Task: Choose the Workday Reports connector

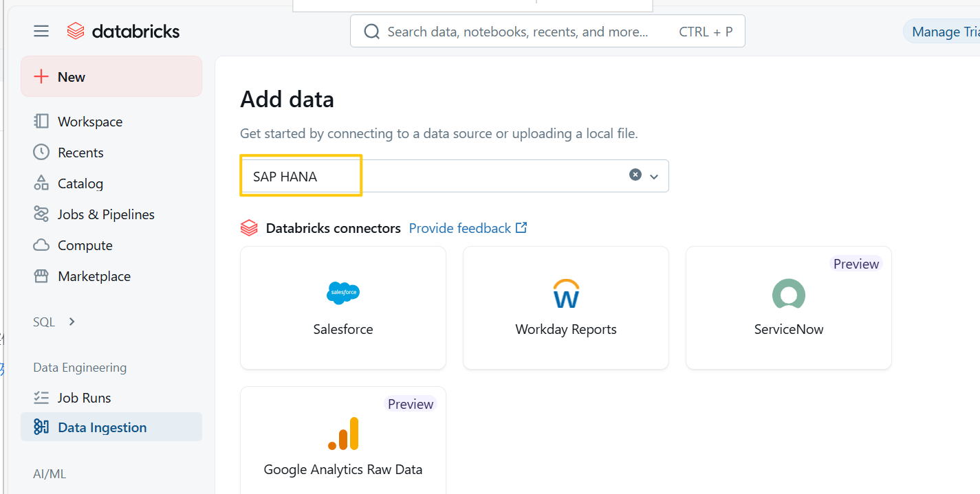Action: tap(566, 308)
